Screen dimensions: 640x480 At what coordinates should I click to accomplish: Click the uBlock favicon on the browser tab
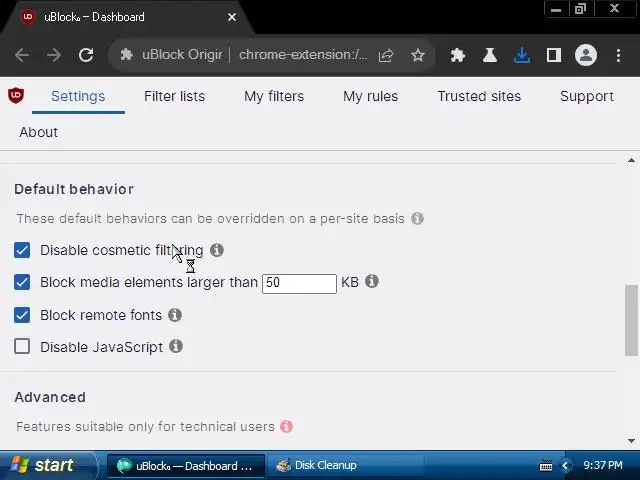point(28,17)
